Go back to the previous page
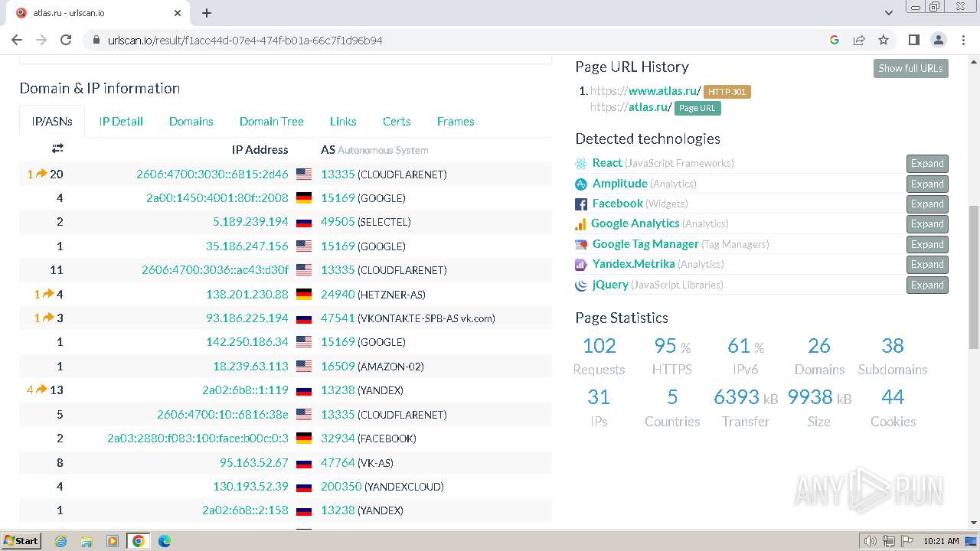Image resolution: width=980 pixels, height=551 pixels. coord(17,40)
